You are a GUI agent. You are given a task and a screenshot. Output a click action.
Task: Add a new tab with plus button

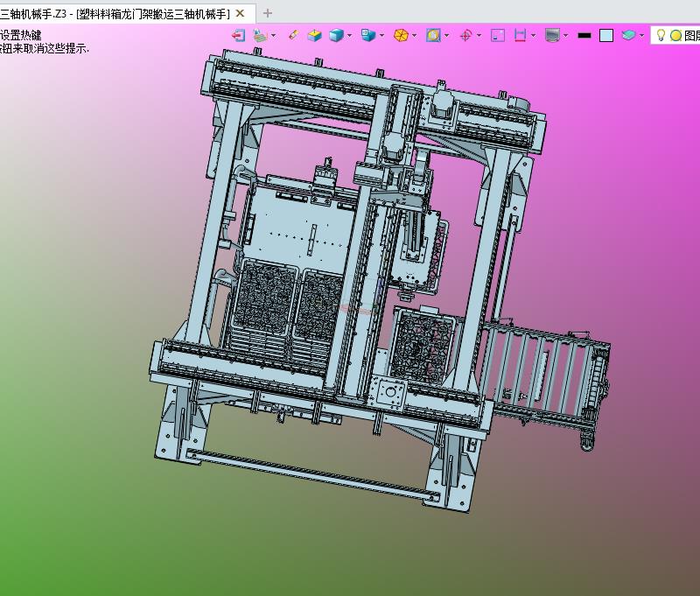(268, 13)
